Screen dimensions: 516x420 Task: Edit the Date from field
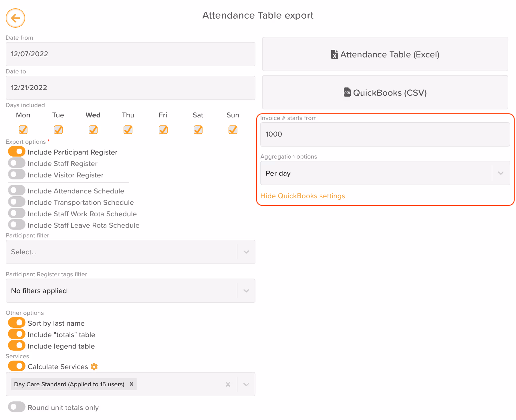[130, 54]
